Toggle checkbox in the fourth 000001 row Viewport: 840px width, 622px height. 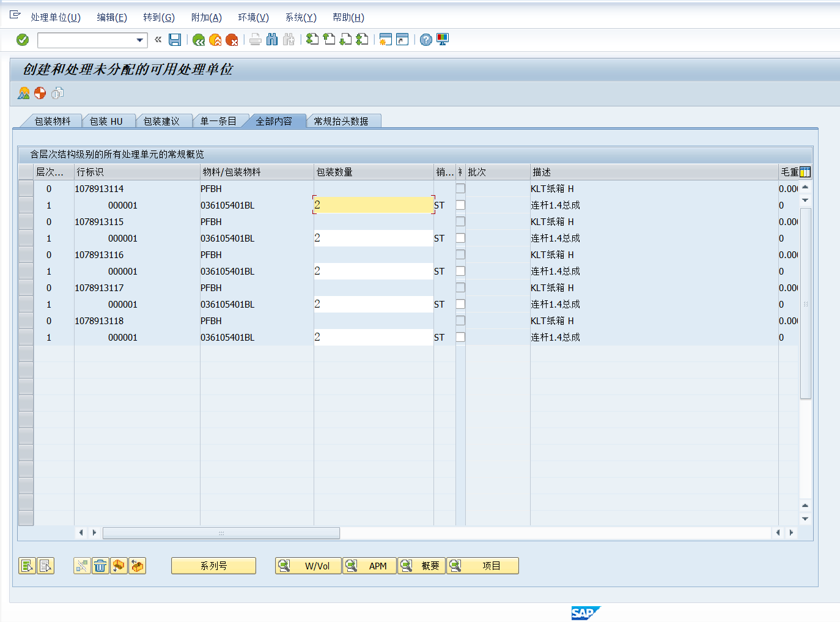460,304
